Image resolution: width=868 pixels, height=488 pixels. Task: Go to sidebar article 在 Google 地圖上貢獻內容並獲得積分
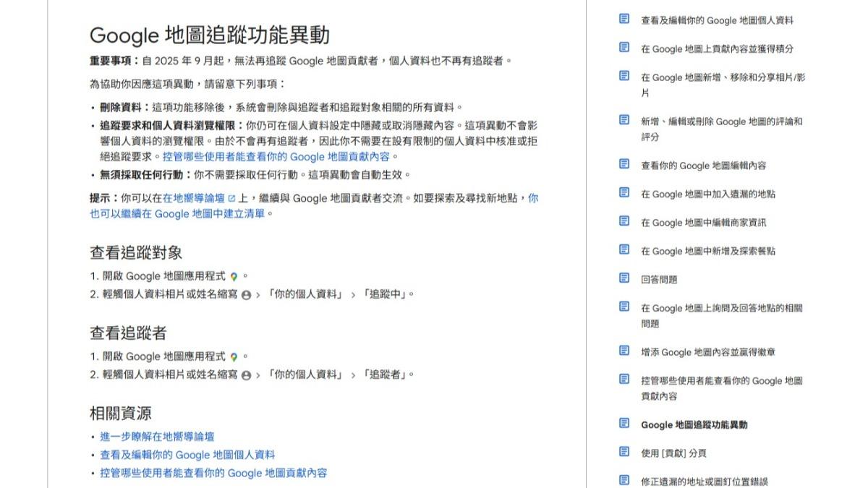(x=717, y=49)
